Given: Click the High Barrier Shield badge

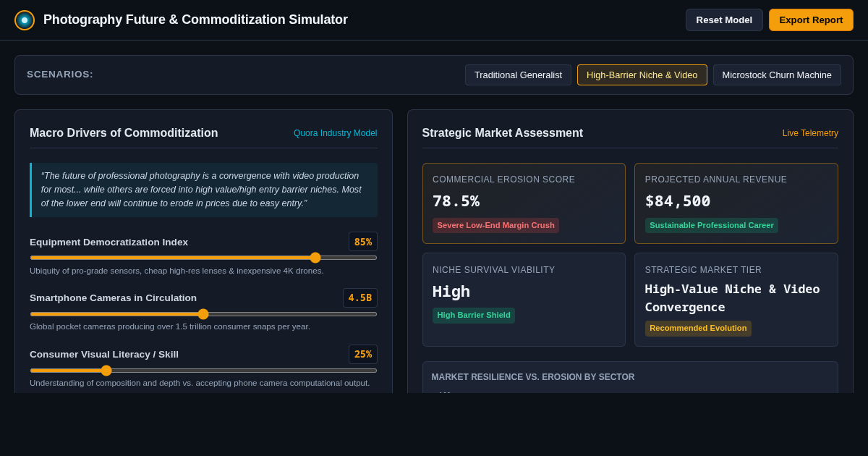Looking at the screenshot, I should click(x=474, y=316).
